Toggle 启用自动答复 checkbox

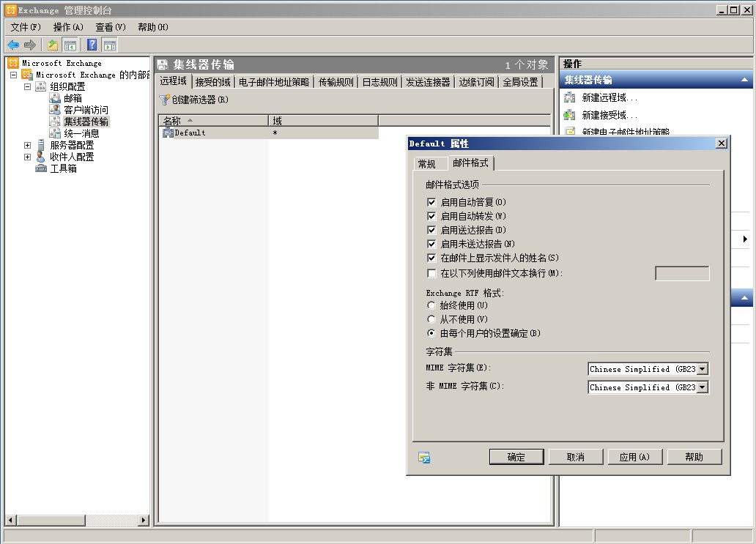431,202
